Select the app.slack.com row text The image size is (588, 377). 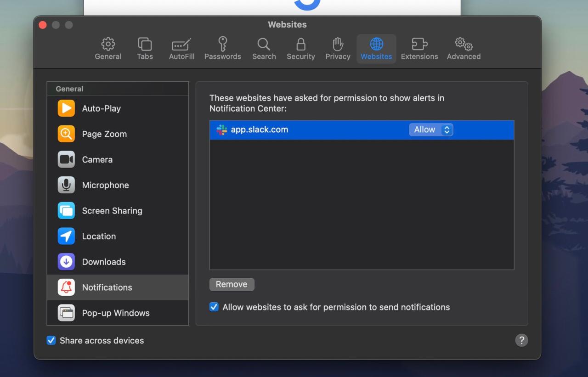260,129
